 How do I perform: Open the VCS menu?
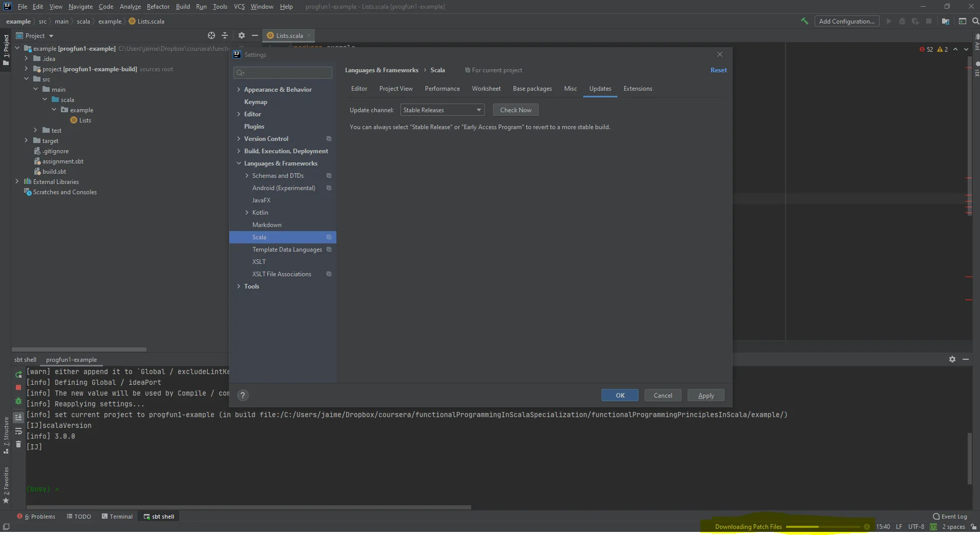pyautogui.click(x=239, y=7)
